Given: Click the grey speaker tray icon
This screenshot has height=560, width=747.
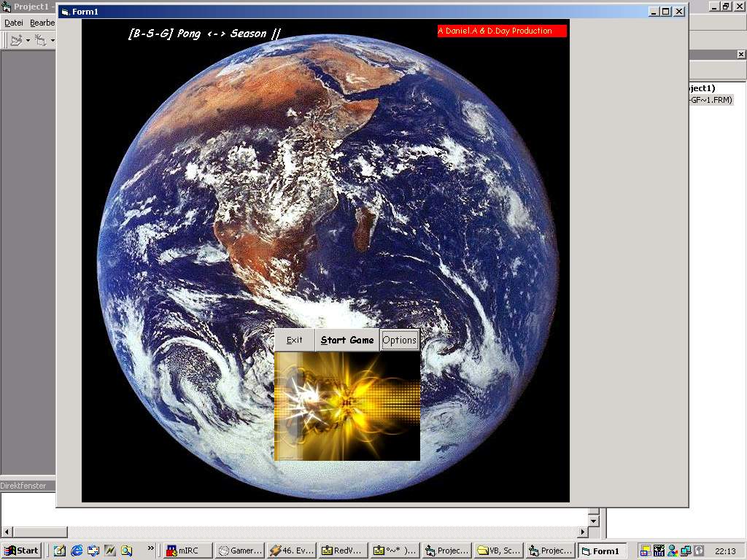Looking at the screenshot, I should [698, 551].
